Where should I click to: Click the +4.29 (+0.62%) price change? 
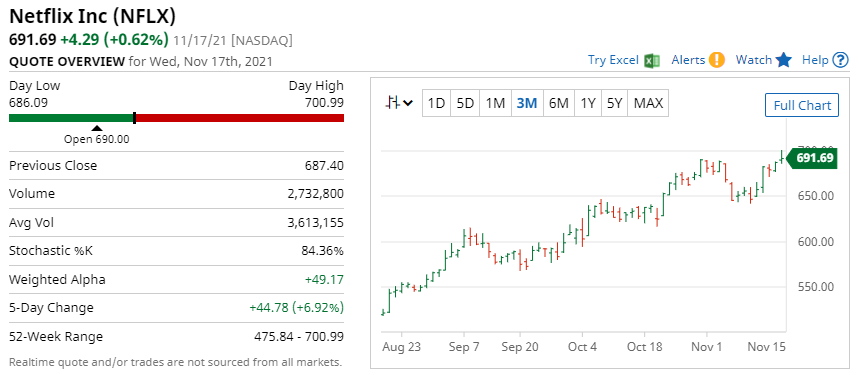click(114, 40)
